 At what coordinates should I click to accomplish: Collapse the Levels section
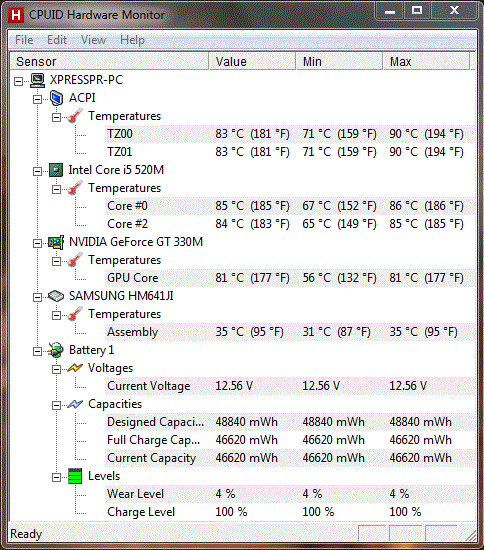56,478
